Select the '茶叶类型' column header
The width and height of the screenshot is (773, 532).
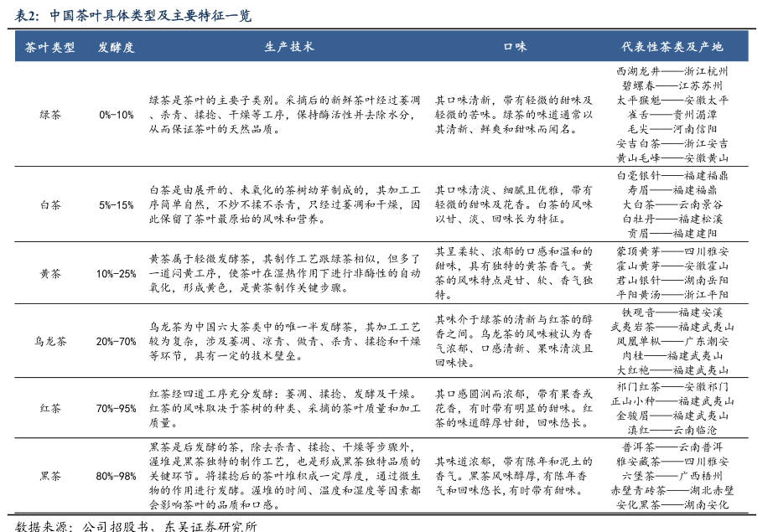tap(49, 48)
